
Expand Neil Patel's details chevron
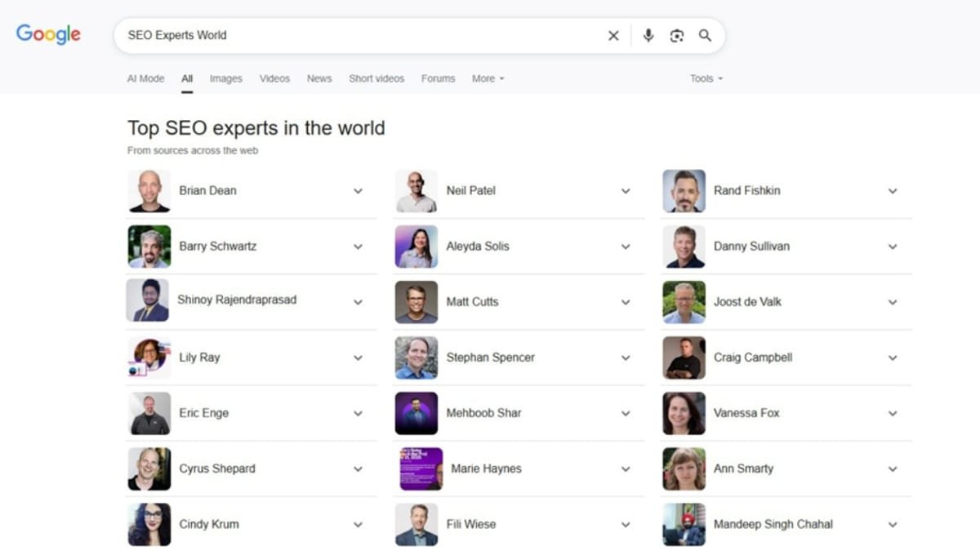point(626,191)
